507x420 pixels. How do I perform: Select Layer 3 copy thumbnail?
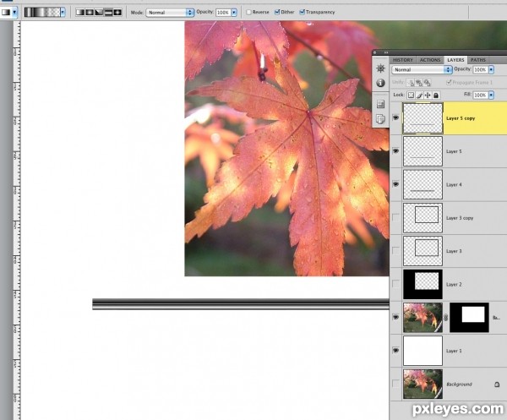[x=422, y=218]
